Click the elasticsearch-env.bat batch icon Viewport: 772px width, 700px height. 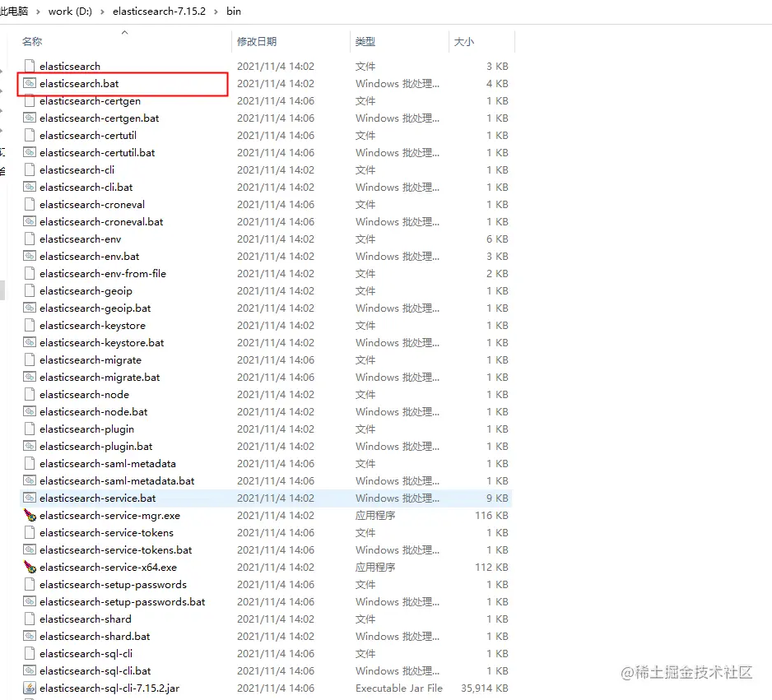[30, 256]
